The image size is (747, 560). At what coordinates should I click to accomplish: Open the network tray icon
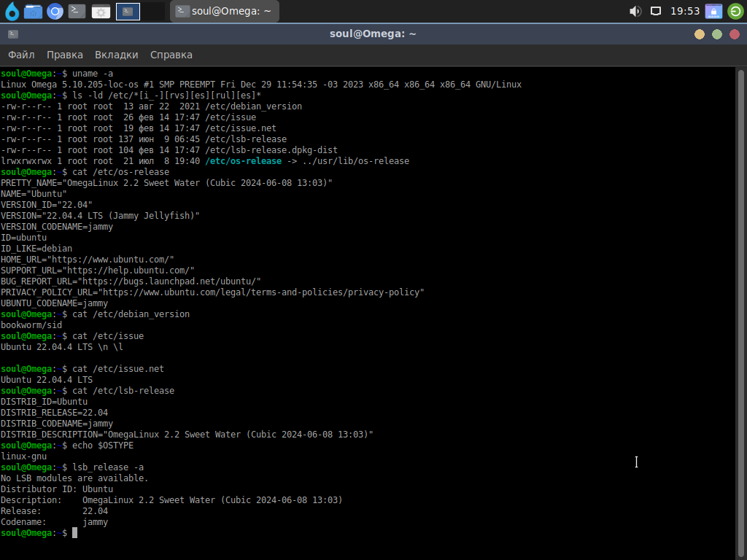coord(656,12)
